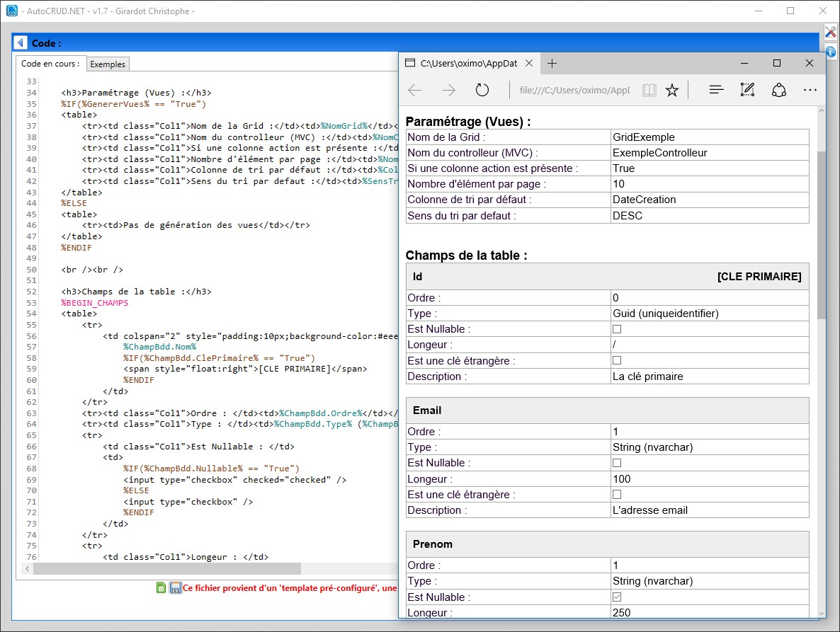The width and height of the screenshot is (840, 632).
Task: Maximize the browser window
Action: click(777, 63)
